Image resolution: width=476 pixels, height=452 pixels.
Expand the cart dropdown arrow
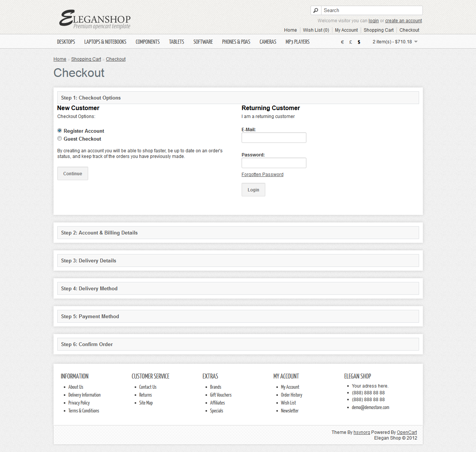tap(416, 42)
